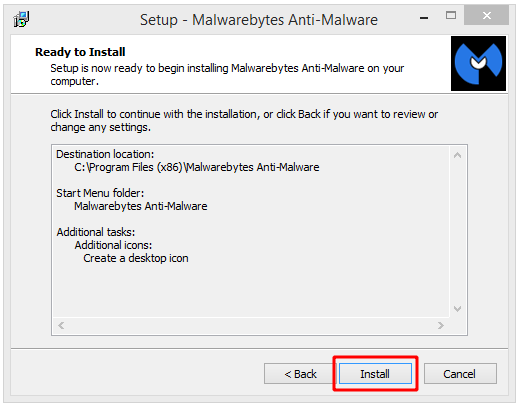This screenshot has width=521, height=405.
Task: Click the window title 'Setup - Malwarebytes Anti-Malware'
Action: (259, 20)
